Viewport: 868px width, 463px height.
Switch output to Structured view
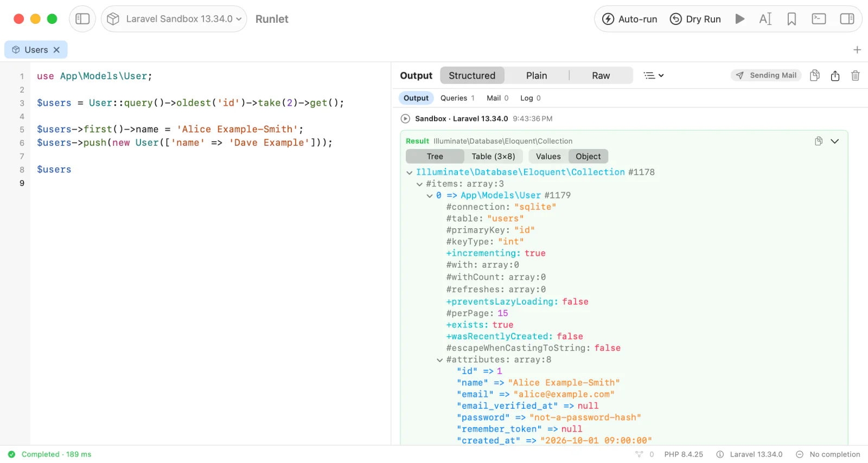472,75
